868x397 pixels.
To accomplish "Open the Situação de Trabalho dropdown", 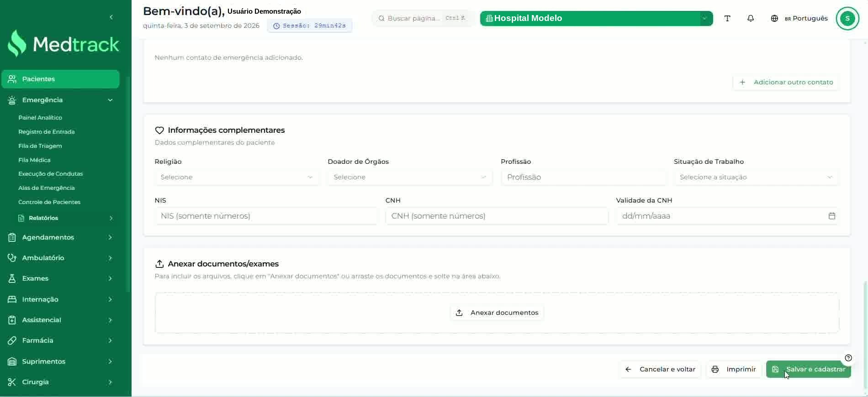I will (x=756, y=177).
